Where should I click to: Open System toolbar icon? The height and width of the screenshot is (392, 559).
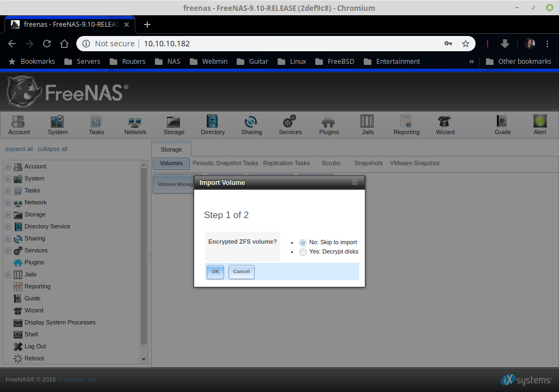[57, 125]
